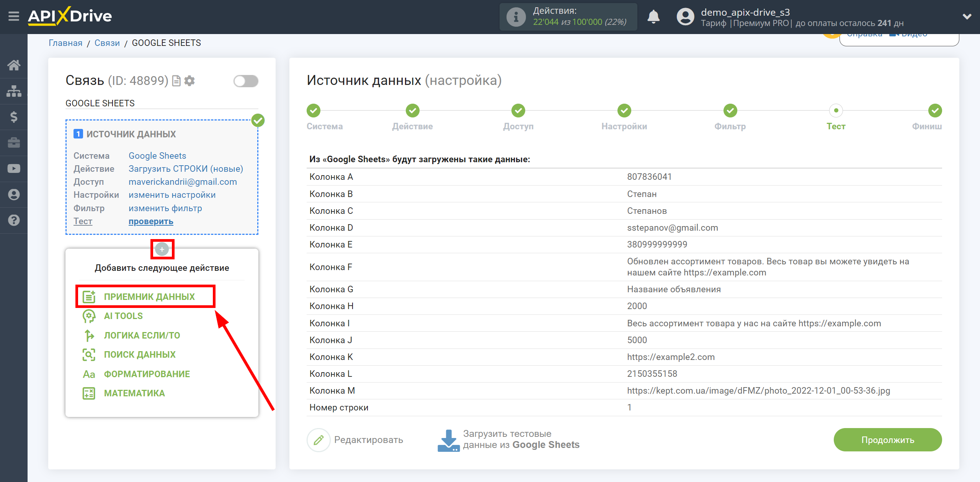Click the Степанов value
Image resolution: width=980 pixels, height=482 pixels.
tap(647, 211)
